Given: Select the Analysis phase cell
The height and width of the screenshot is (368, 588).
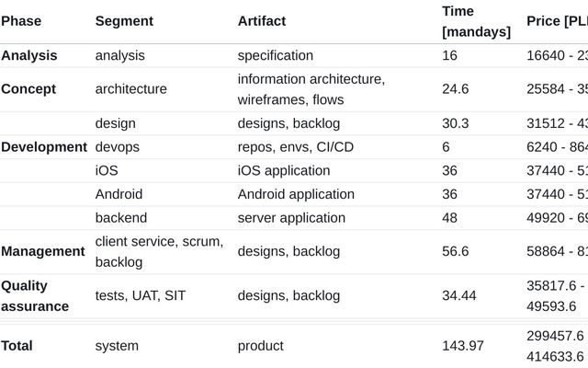Looking at the screenshot, I should (x=29, y=55).
